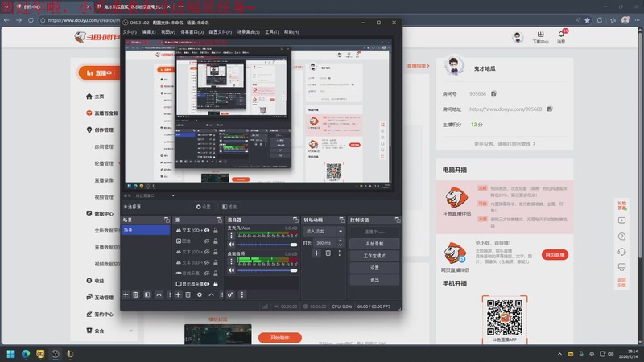Open the 淡入淡出 transition type dropdown

click(x=324, y=232)
